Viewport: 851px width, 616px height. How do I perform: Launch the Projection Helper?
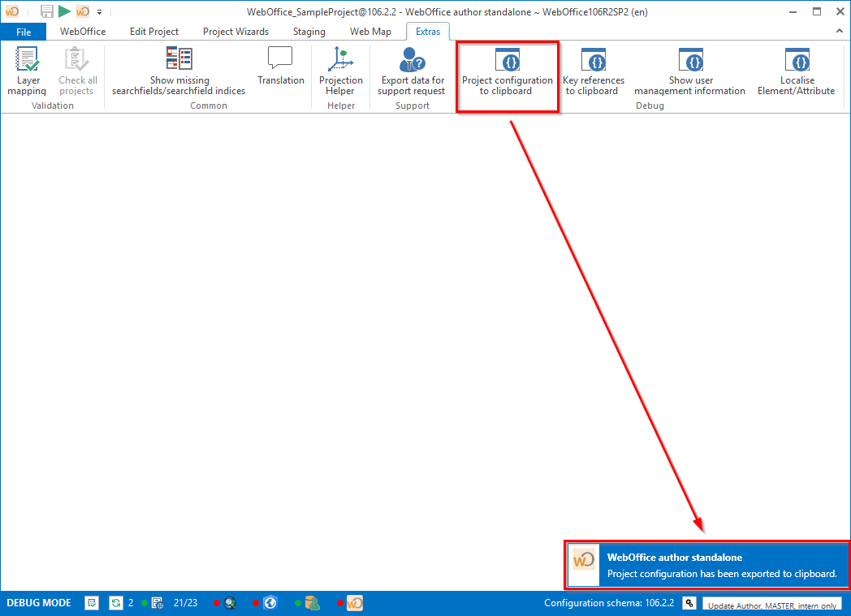click(340, 73)
